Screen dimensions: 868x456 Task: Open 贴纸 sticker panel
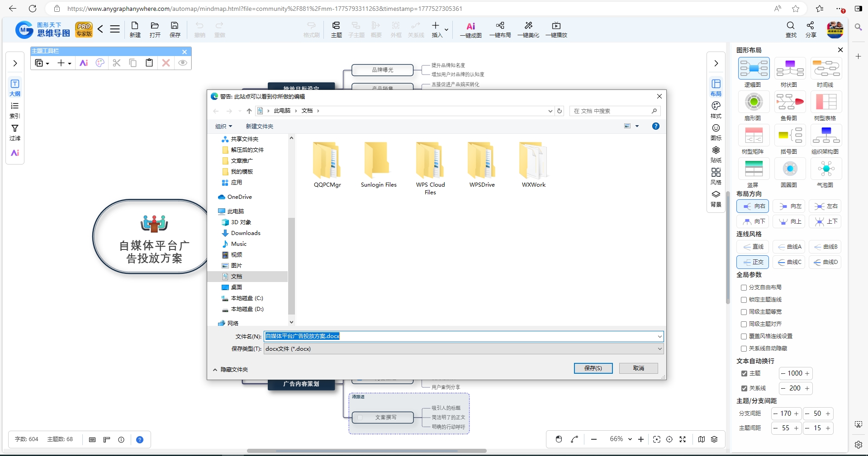716,154
